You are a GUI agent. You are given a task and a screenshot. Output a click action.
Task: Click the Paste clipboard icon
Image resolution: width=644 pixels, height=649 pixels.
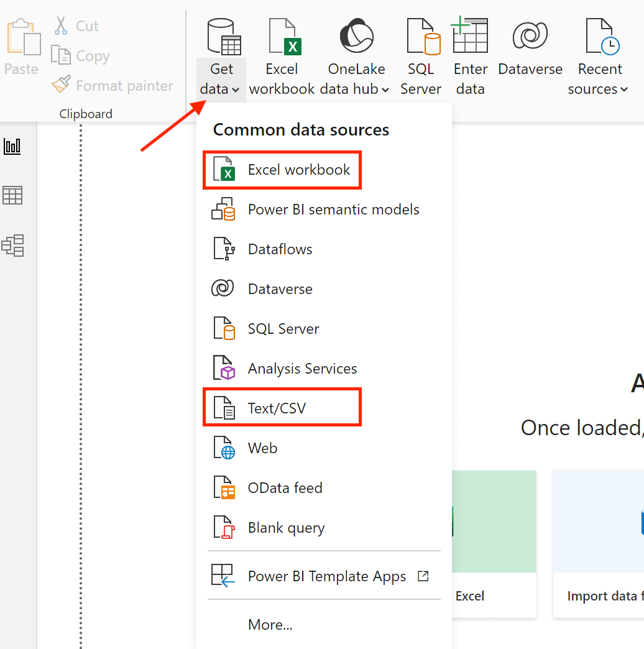[23, 37]
